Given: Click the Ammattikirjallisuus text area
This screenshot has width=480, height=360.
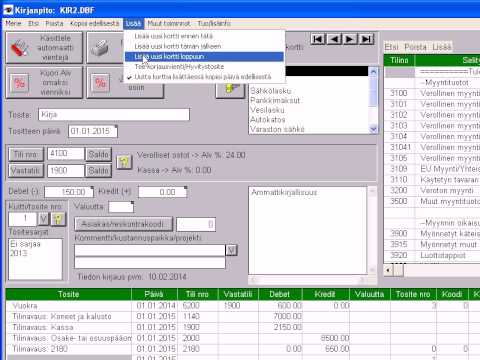Looking at the screenshot, I should (x=307, y=230).
